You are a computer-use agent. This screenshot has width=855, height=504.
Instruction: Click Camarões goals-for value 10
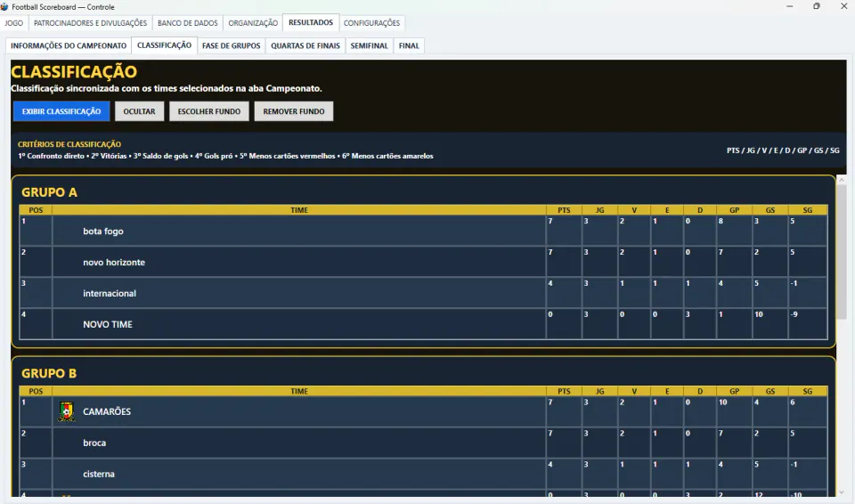(722, 402)
